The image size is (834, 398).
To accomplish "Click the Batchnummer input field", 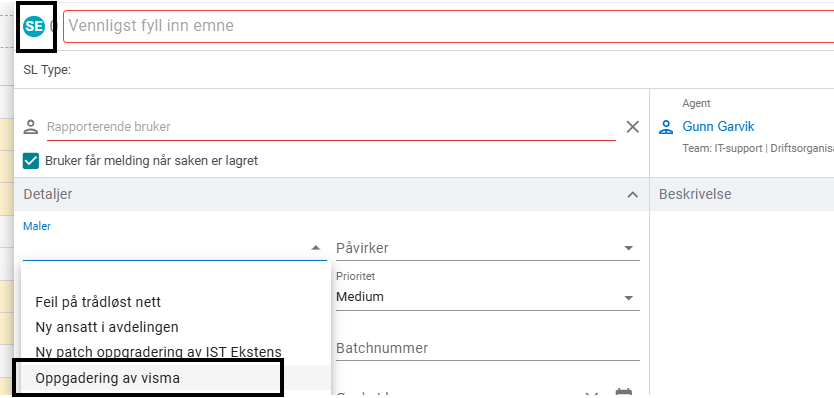I will point(488,349).
